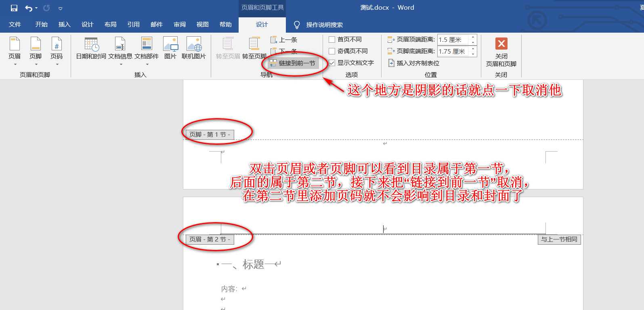The height and width of the screenshot is (310, 644).
Task: Click the footer paragraph mark of section 1
Action: [x=385, y=143]
